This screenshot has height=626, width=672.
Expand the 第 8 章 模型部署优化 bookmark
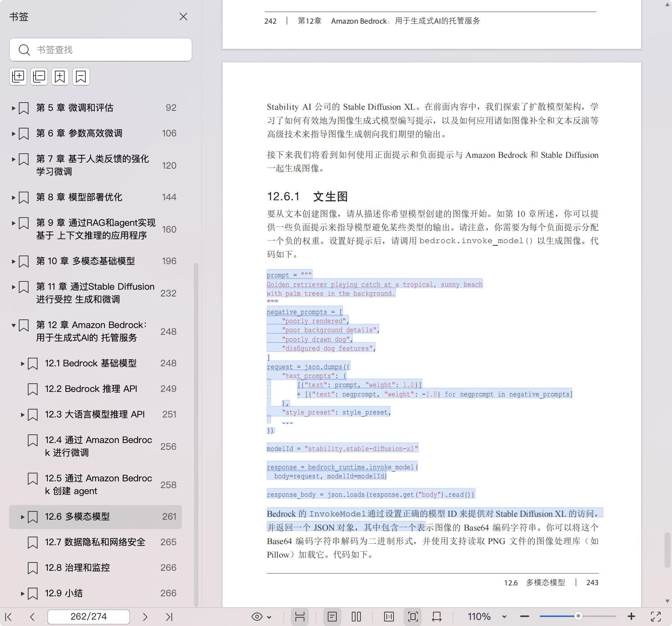tap(14, 198)
